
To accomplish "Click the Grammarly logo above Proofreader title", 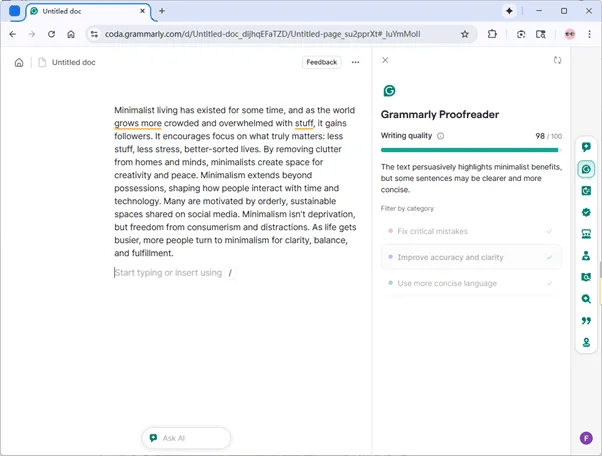I will (x=389, y=91).
